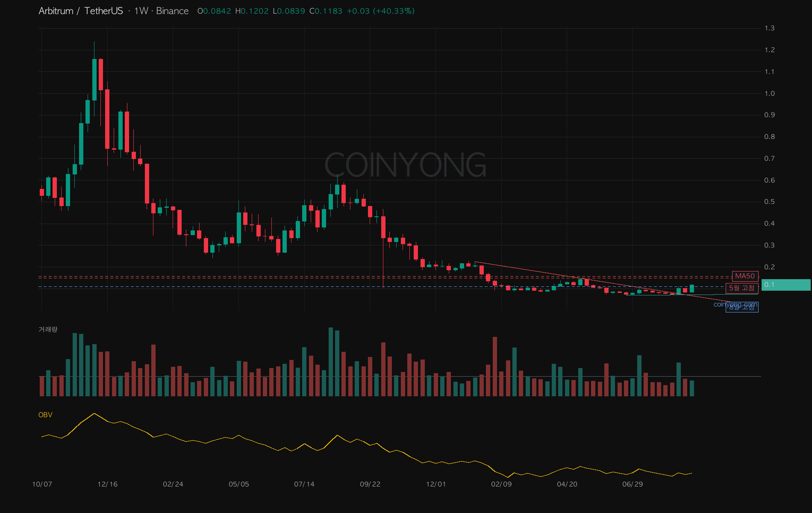Click the 0.7 price axis label
Image resolution: width=812 pixels, height=513 pixels.
pyautogui.click(x=769, y=159)
